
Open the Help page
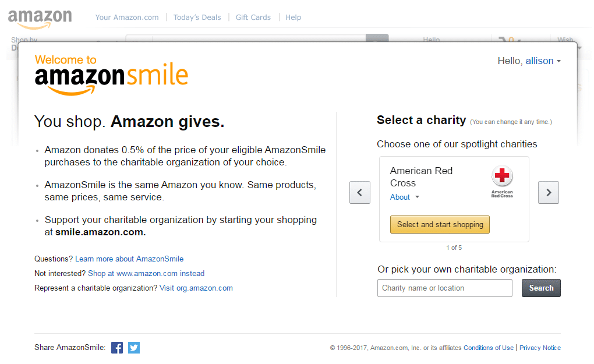click(x=294, y=17)
